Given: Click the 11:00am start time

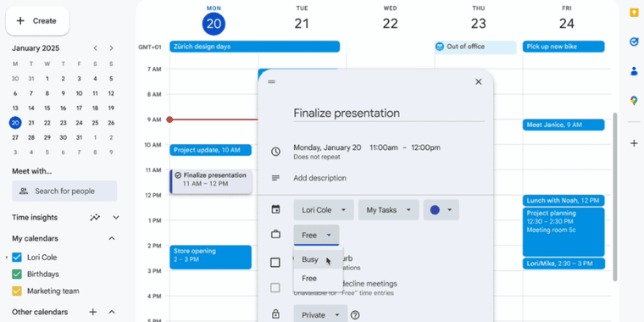Looking at the screenshot, I should 384,147.
